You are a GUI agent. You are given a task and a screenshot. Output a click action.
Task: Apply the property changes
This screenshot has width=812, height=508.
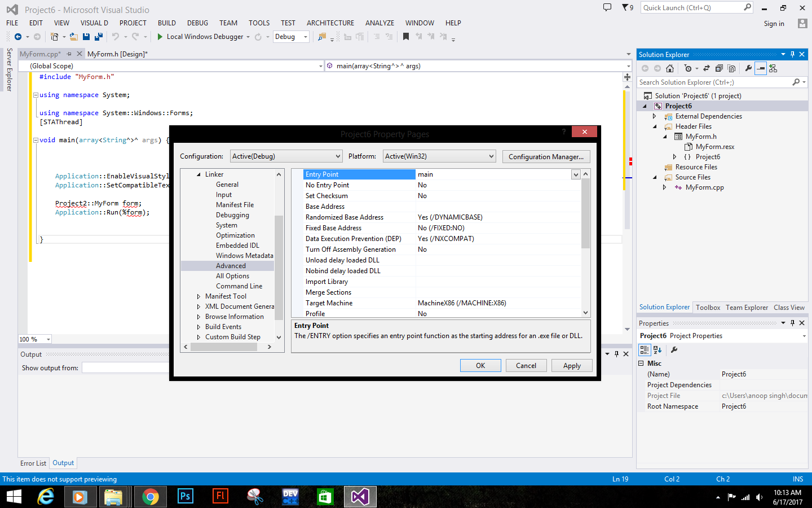tap(572, 365)
